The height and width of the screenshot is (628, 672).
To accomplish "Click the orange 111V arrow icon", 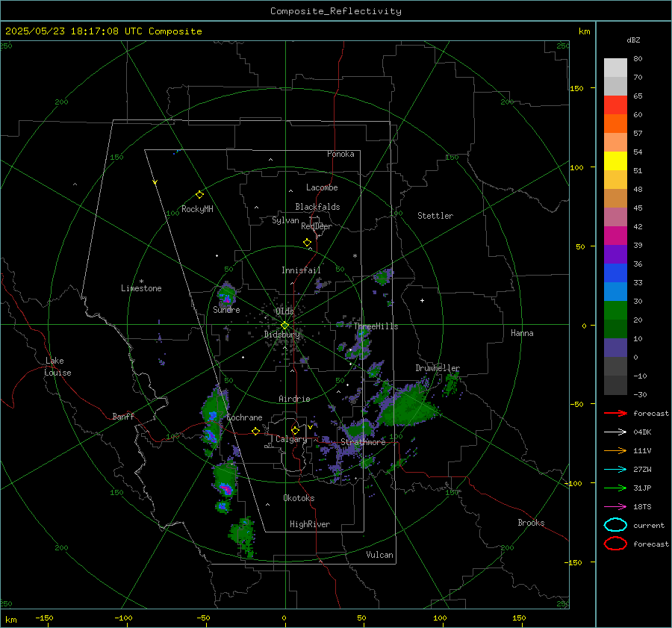I will pyautogui.click(x=615, y=450).
